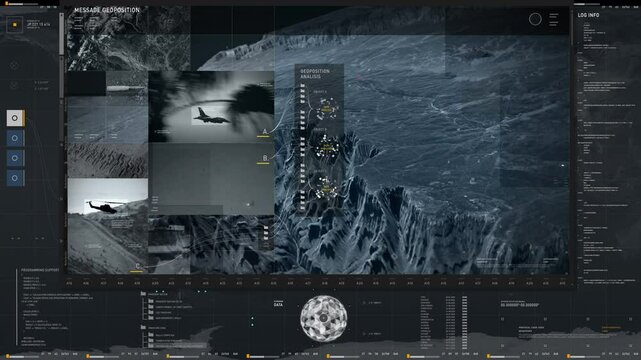Viewport: 641px width, 360px height.
Task: Click the progress bar at top-left corner
Action: click(21, 4)
